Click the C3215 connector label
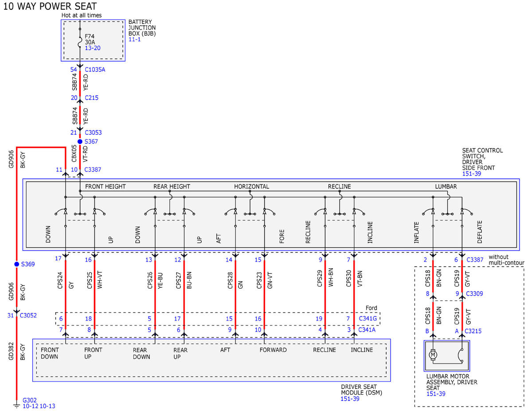Image resolution: width=532 pixels, height=411 pixels. click(473, 331)
